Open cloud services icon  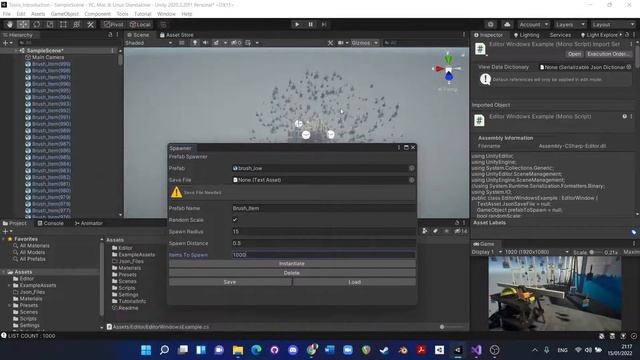(507, 24)
